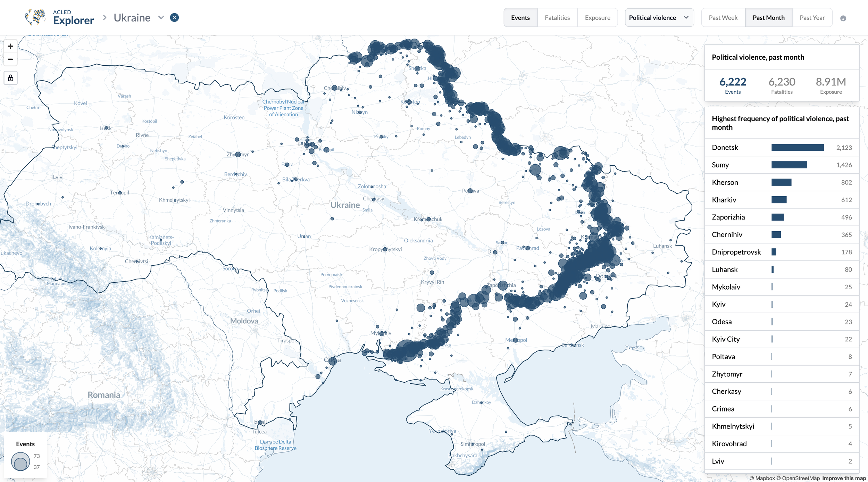Click the Events metric button

(x=520, y=18)
